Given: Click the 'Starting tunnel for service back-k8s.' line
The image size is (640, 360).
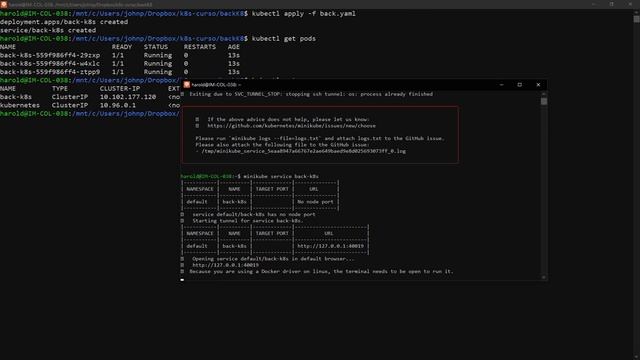Looking at the screenshot, I should [x=248, y=221].
